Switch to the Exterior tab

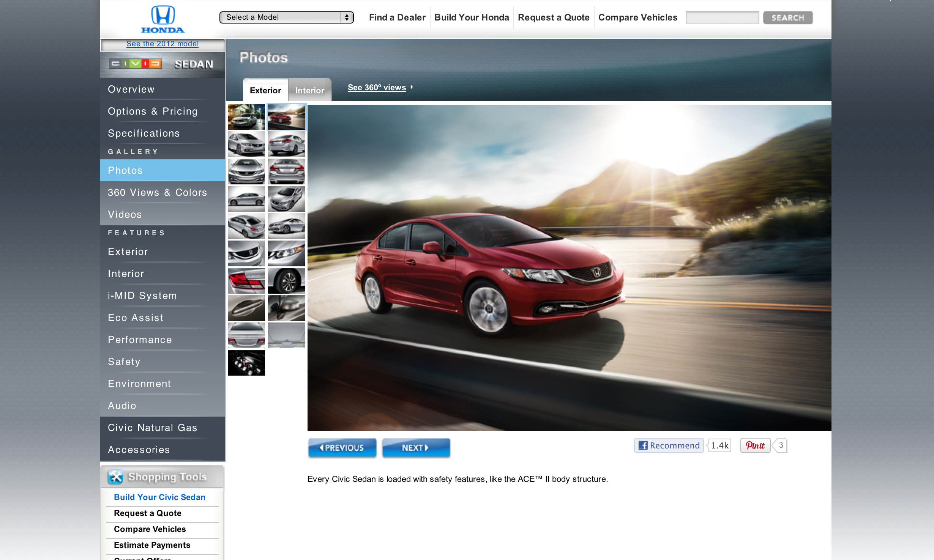click(x=265, y=90)
